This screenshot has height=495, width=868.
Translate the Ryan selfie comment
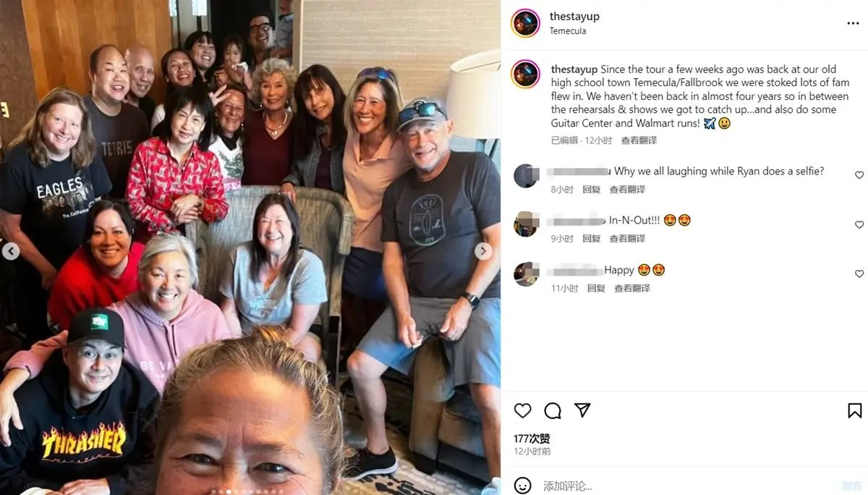[x=627, y=189]
